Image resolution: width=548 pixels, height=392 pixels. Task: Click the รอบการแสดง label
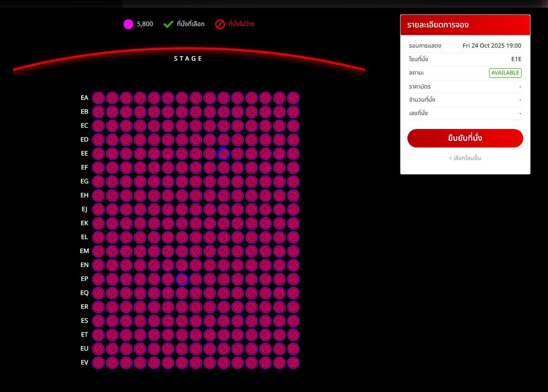pyautogui.click(x=425, y=46)
